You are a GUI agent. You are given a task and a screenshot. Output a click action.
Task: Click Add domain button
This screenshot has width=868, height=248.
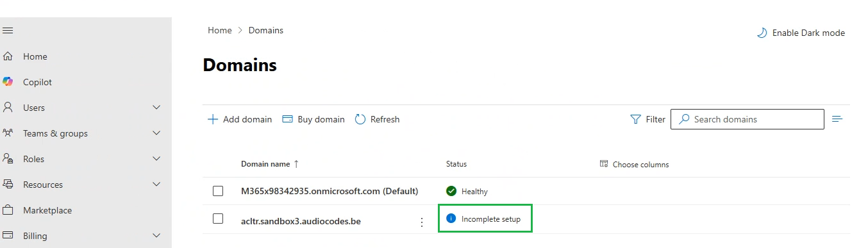(x=240, y=119)
